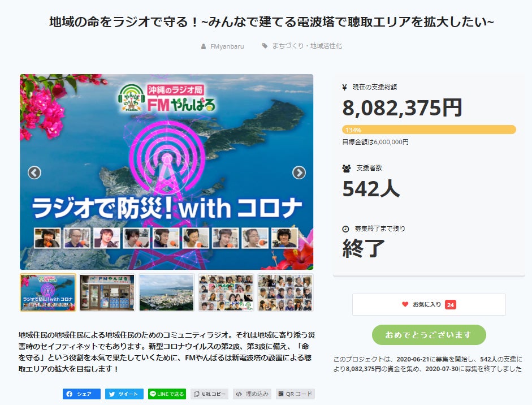Select the FMやんばる storefront thumbnail
Screen dimensions: 532x405
(107, 292)
